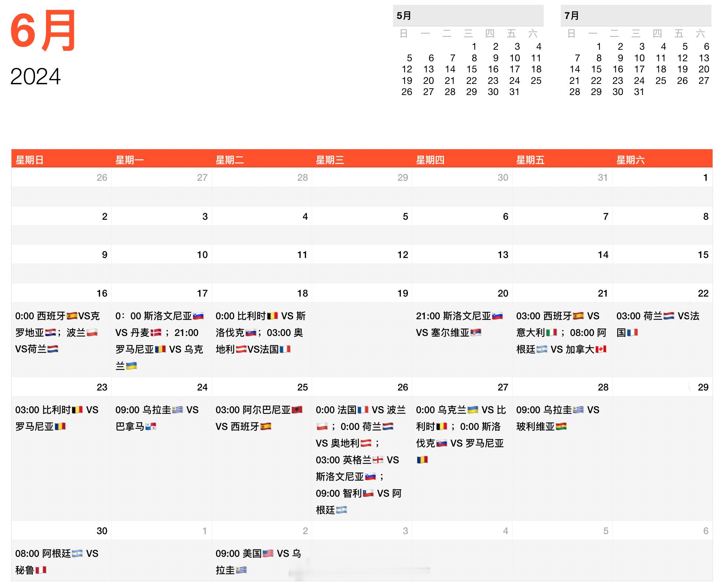Select date 31 in the July mini calendar
This screenshot has width=720, height=588.
[639, 92]
